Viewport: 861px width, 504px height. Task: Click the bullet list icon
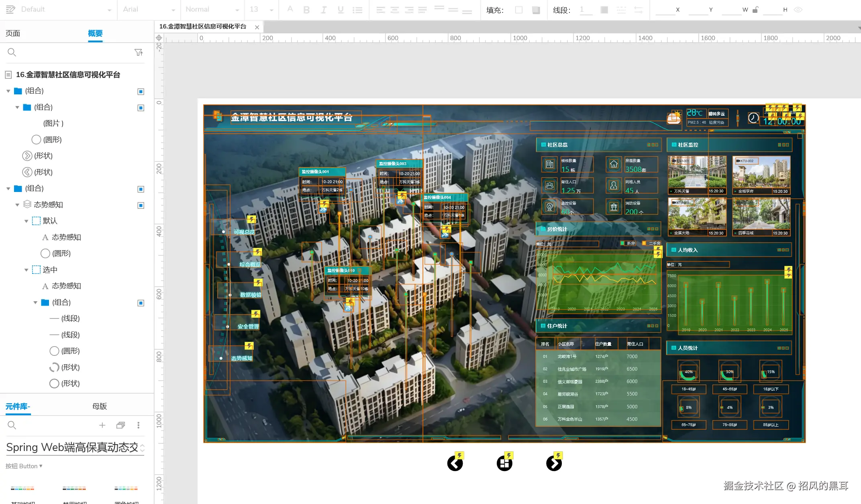357,10
